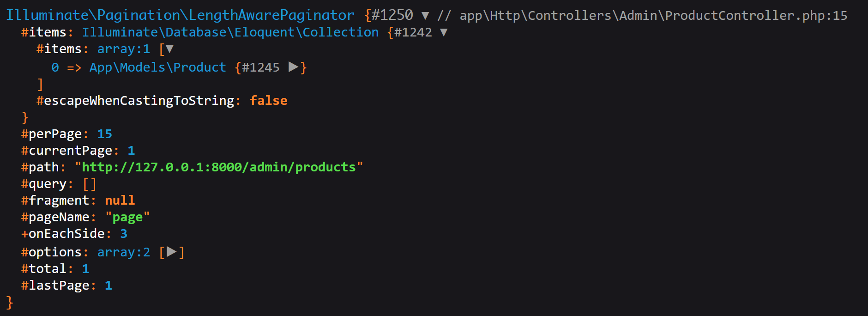The height and width of the screenshot is (316, 868).
Task: Collapse the Eloquent Collection #1242 arrow
Action: pos(444,32)
